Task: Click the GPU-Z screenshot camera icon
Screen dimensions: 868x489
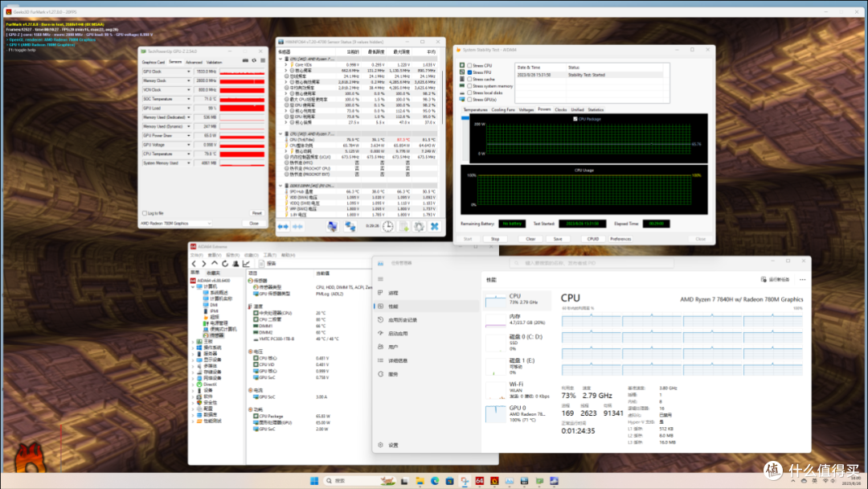Action: (x=245, y=60)
